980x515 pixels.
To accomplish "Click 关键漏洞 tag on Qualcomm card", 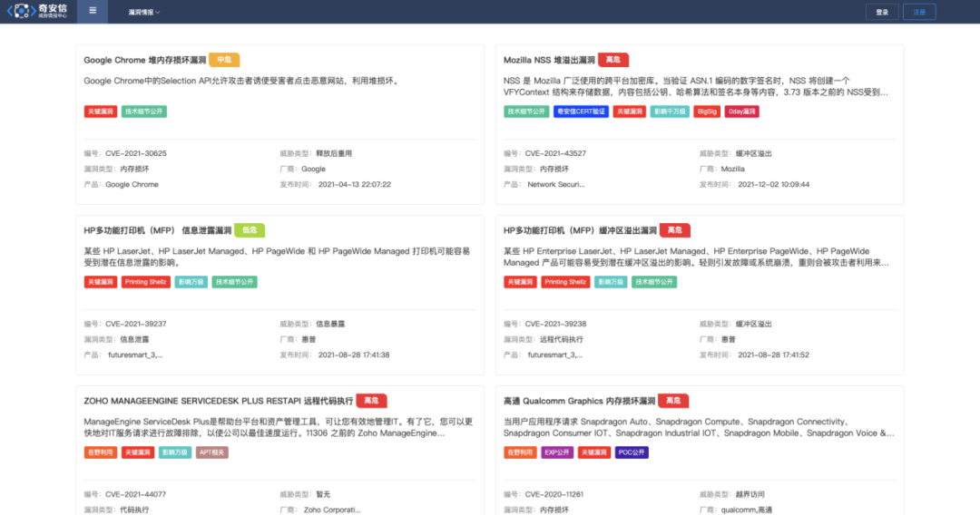I will 593,452.
